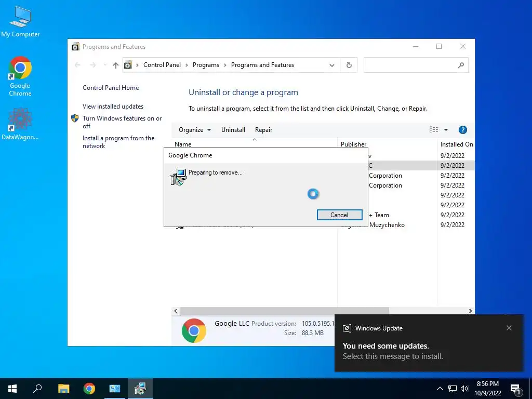Viewport: 532px width, 399px height.
Task: Click the Chrome logo in details pane
Action: pos(194,330)
